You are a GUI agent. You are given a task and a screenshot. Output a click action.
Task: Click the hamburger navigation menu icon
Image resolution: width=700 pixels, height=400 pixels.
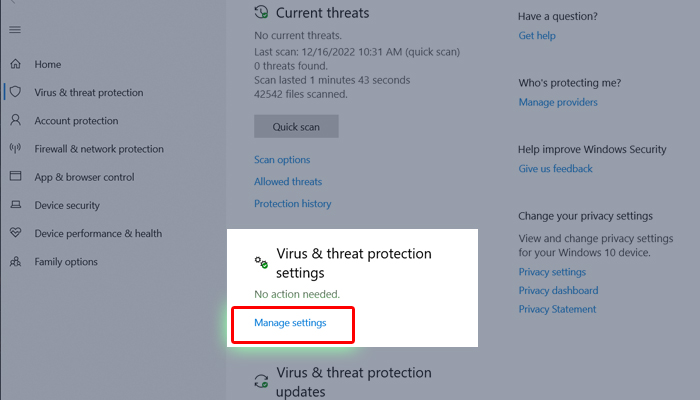click(x=15, y=30)
